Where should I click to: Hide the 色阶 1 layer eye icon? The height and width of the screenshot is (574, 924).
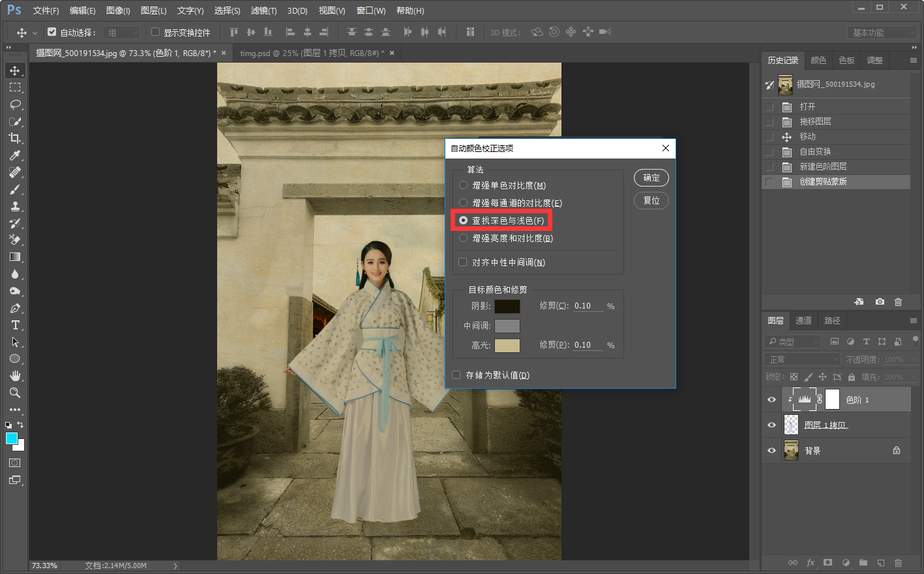[771, 400]
